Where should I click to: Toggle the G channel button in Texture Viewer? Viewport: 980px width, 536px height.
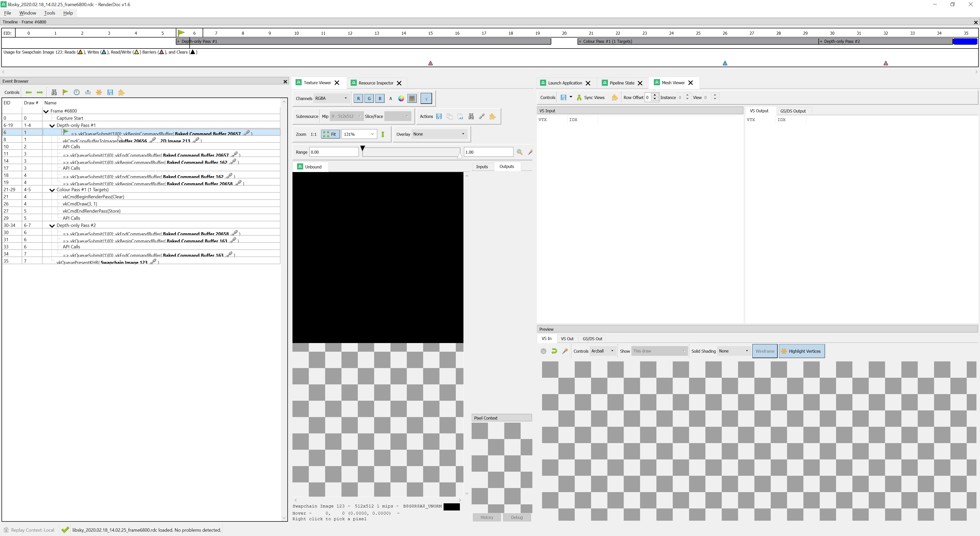(369, 98)
